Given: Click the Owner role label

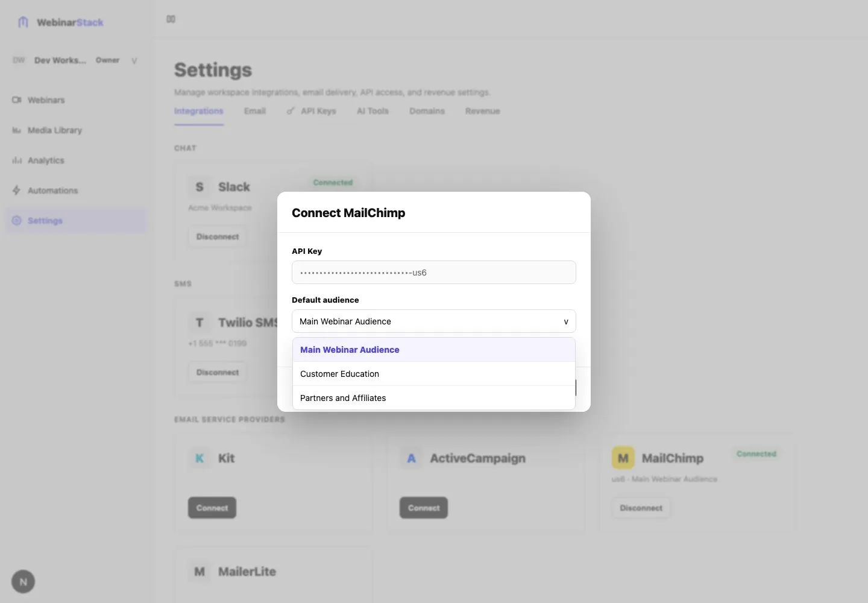Looking at the screenshot, I should (107, 60).
